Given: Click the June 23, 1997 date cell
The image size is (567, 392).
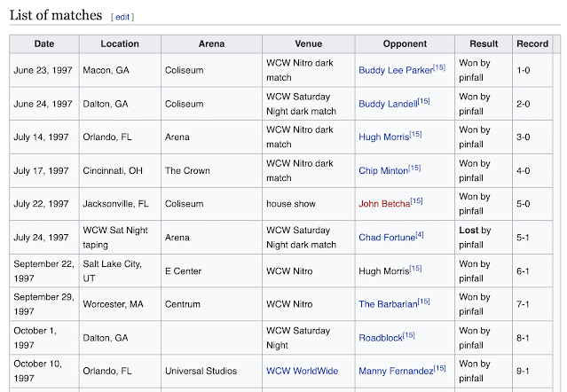Looking at the screenshot, I should pyautogui.click(x=44, y=70).
